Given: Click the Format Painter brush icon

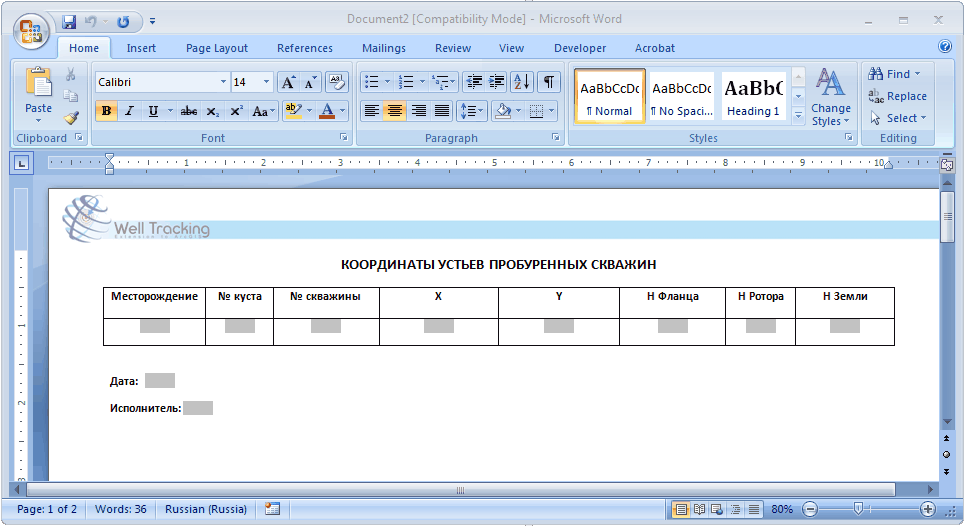Looking at the screenshot, I should [x=71, y=118].
